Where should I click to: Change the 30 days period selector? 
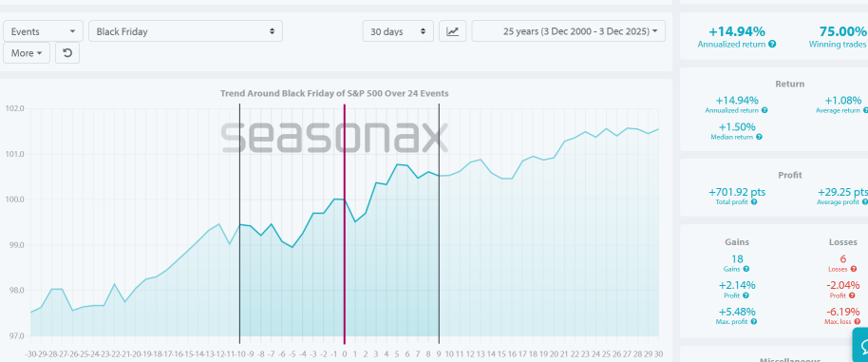point(398,31)
